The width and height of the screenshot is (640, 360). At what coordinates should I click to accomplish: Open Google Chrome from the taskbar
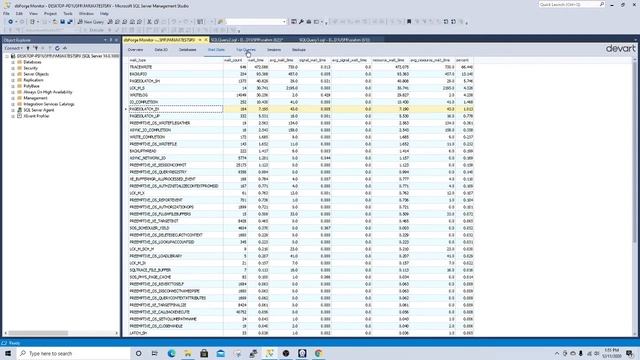coord(319,353)
